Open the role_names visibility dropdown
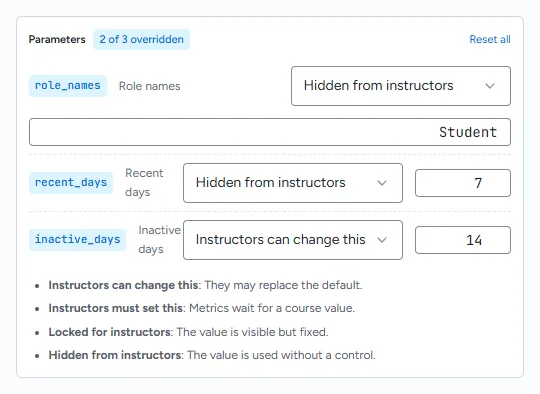540x394 pixels. point(401,86)
